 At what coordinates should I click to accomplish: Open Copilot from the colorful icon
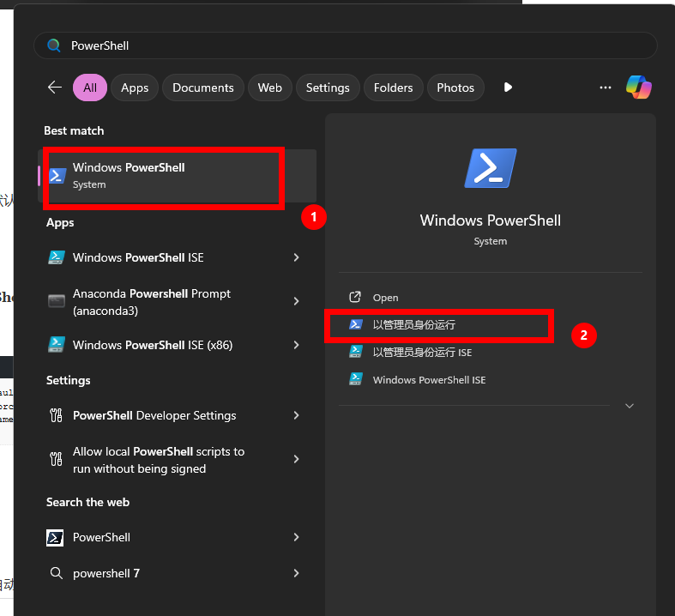click(x=638, y=88)
